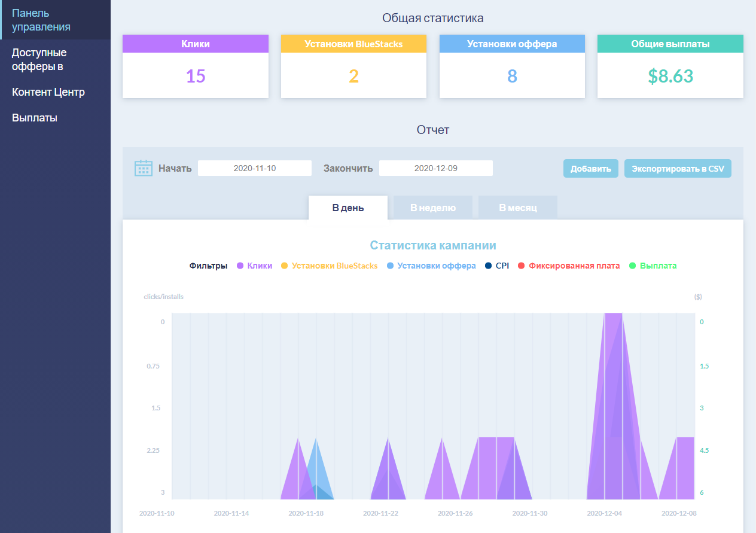This screenshot has height=533, width=756.
Task: Open Доступные офферы in the sidebar
Action: 55,59
